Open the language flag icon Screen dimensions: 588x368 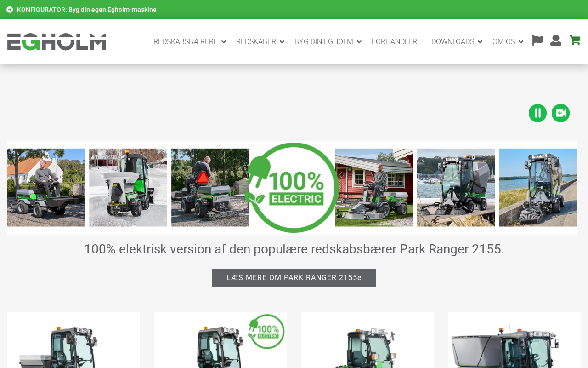[x=537, y=40]
